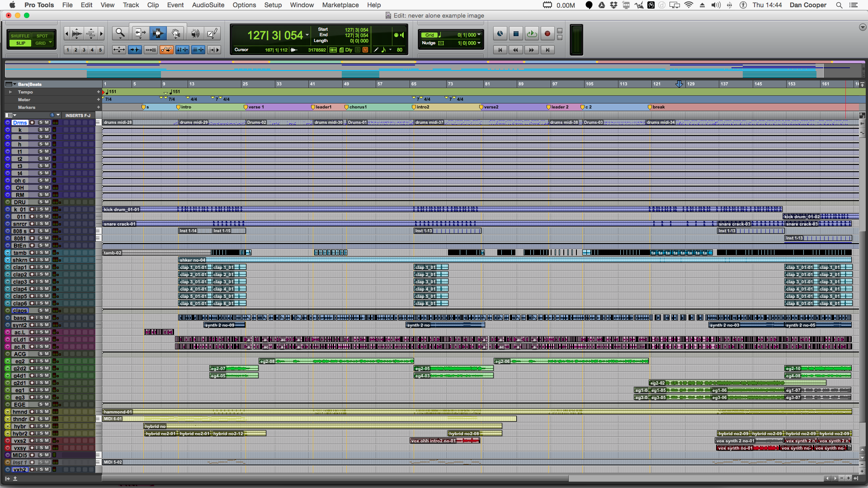Enable Shuffle edit mode
Viewport: 868px width, 488px height.
(x=20, y=36)
